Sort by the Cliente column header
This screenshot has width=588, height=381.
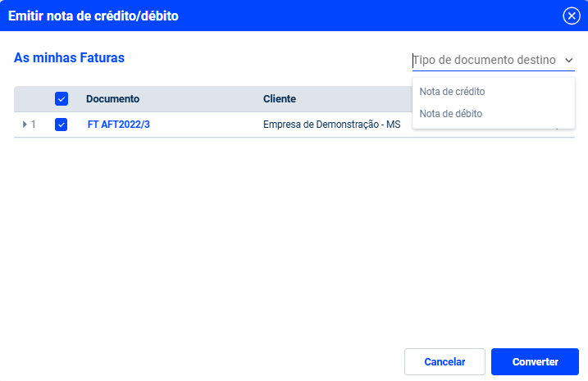280,99
